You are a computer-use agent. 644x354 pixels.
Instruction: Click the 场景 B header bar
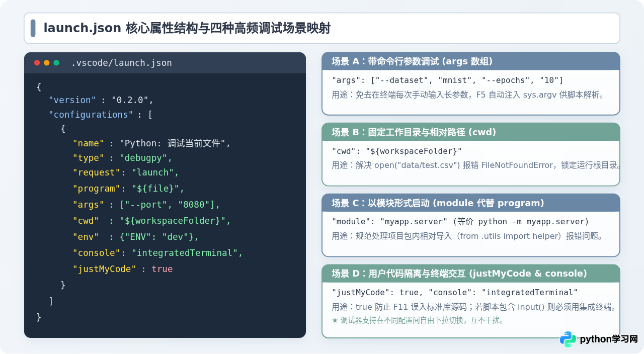point(471,132)
